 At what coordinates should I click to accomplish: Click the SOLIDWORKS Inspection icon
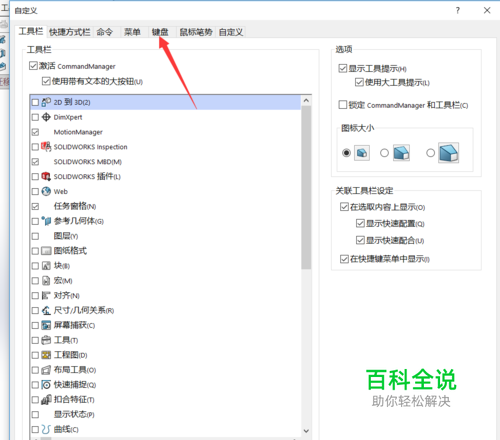[x=46, y=147]
